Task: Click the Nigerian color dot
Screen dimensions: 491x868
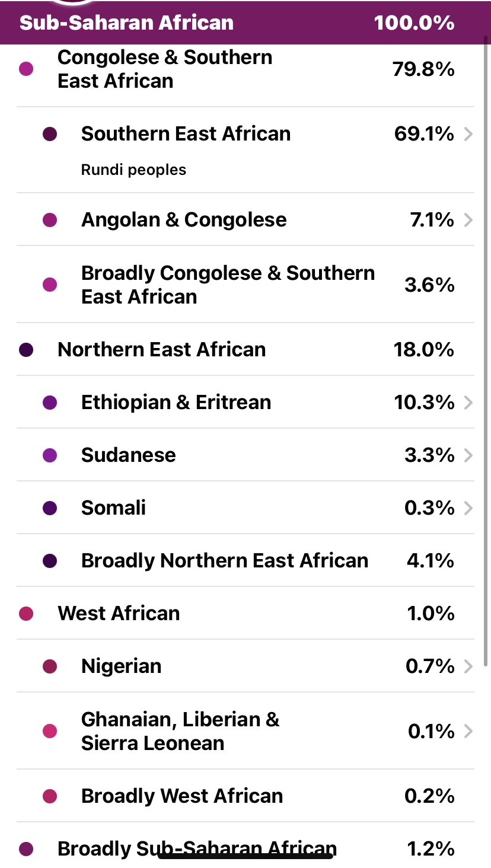Action: 50,667
